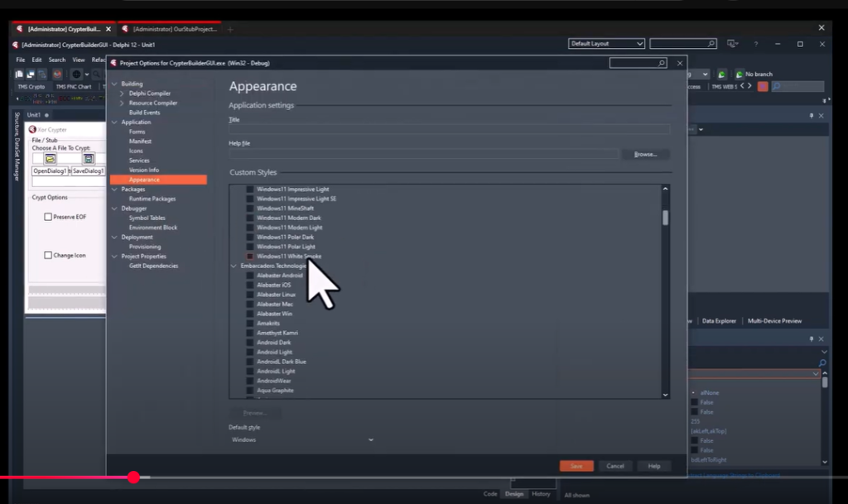The height and width of the screenshot is (504, 848).
Task: Click the desktop layout monitor icon in title bar
Action: coord(732,44)
